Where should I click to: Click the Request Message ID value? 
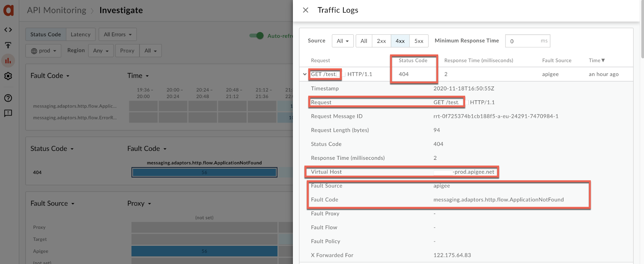[x=496, y=116]
